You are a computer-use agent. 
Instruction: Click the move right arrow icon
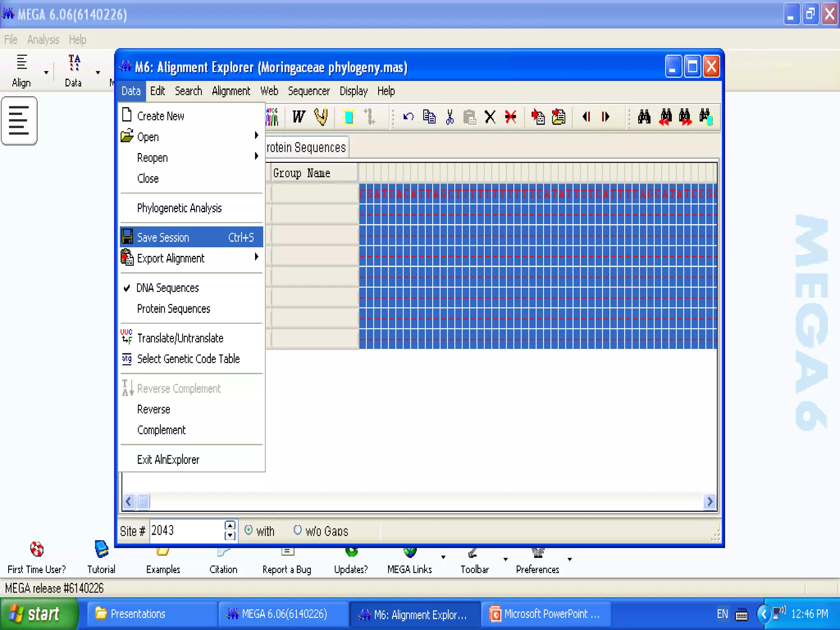(606, 117)
